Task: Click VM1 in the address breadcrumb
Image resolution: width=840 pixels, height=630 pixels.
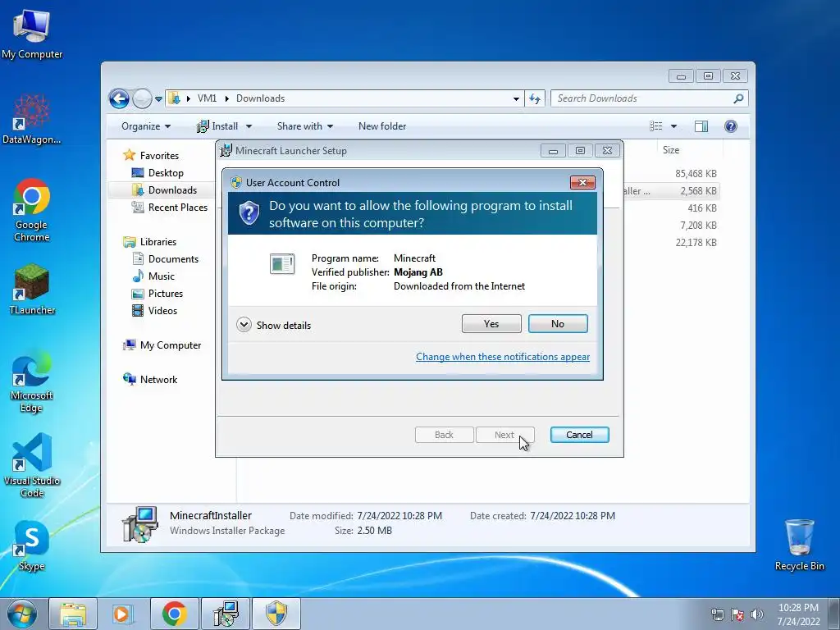Action: point(207,98)
